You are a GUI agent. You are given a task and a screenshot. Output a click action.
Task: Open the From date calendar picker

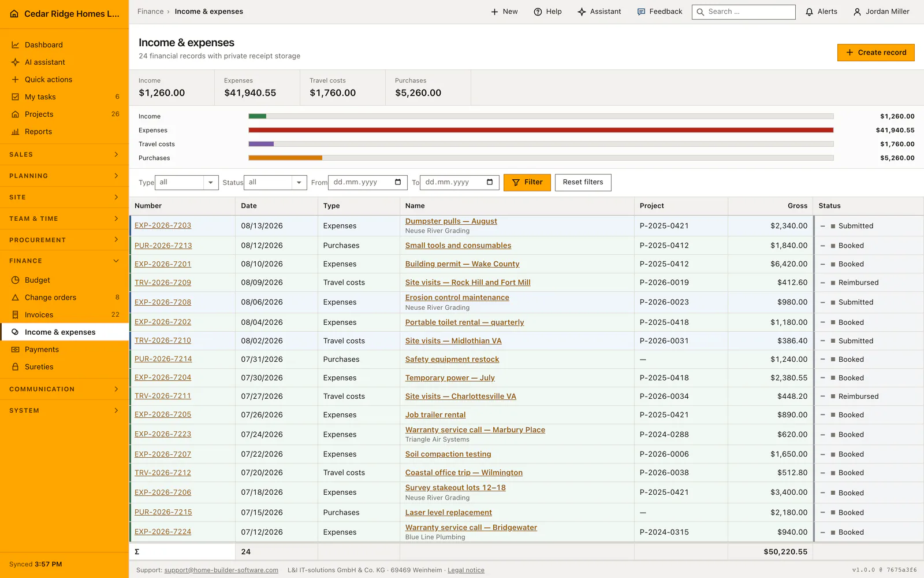[x=398, y=182]
